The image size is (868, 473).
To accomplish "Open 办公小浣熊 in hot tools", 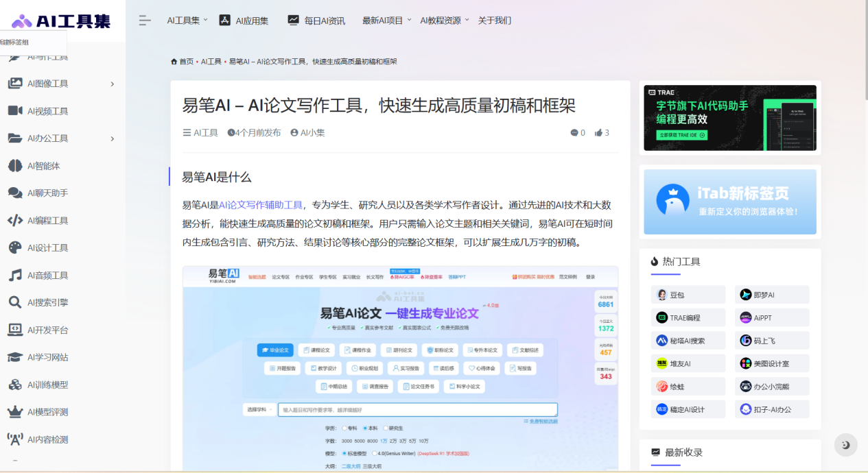I will 772,387.
